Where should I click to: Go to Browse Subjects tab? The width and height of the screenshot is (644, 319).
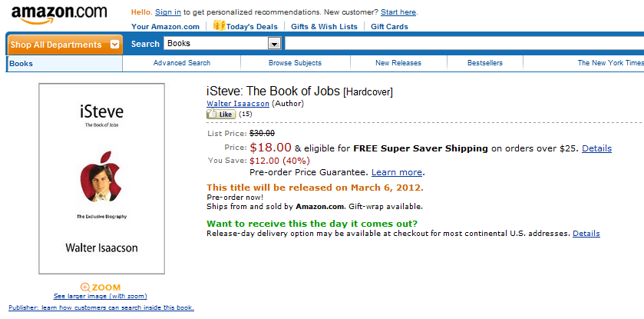pos(295,63)
